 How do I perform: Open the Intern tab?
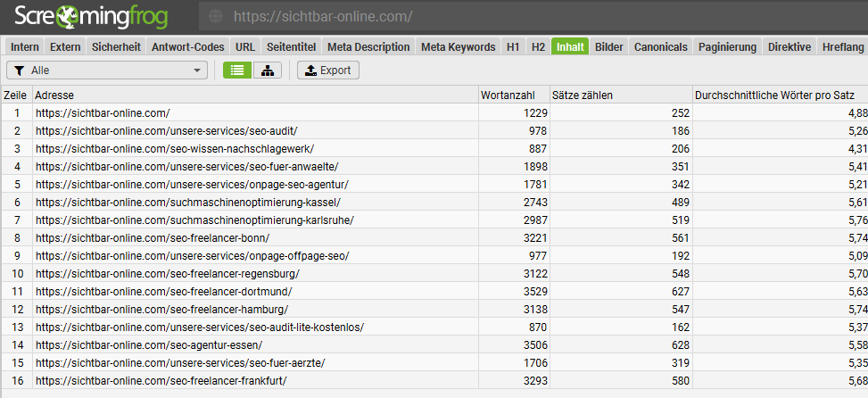pos(25,47)
